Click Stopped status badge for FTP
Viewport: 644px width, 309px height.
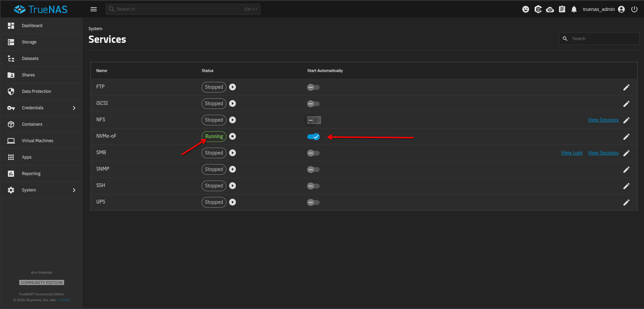click(214, 87)
